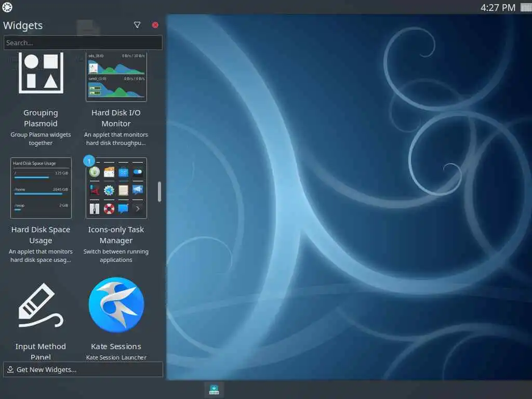Click the Kate Sessions bird icon
Viewport: 532px width, 399px height.
(x=116, y=304)
